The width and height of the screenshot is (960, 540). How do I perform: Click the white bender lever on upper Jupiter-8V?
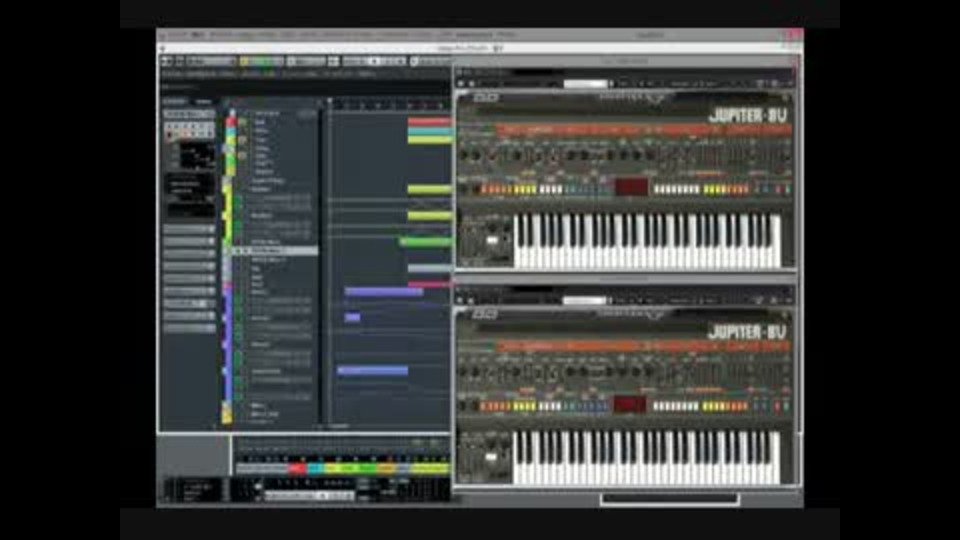pyautogui.click(x=492, y=241)
